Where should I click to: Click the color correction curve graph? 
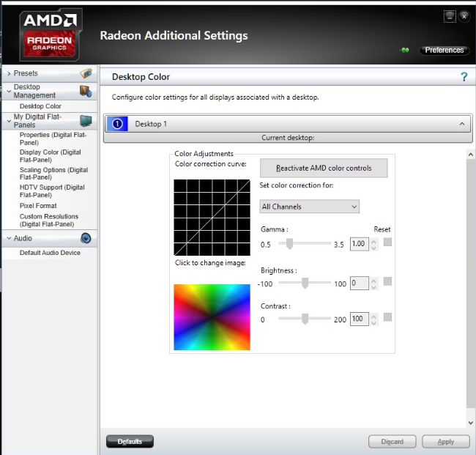(212, 218)
